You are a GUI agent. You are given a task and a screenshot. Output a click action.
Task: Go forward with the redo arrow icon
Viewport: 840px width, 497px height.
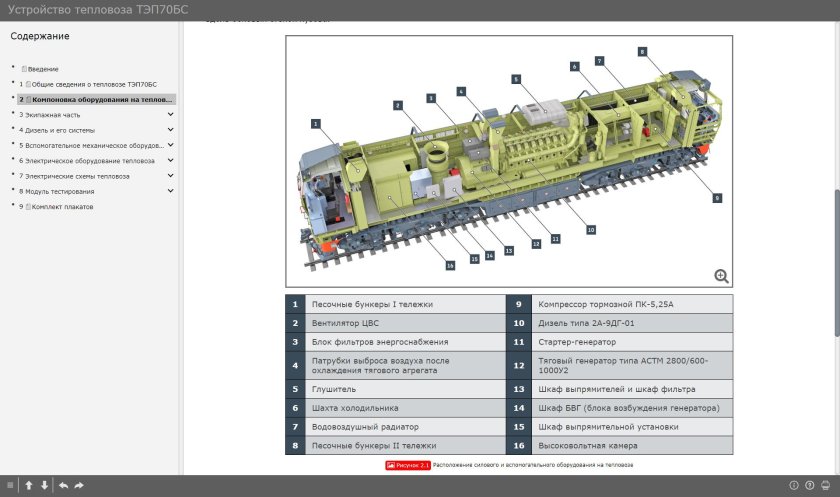pyautogui.click(x=79, y=485)
